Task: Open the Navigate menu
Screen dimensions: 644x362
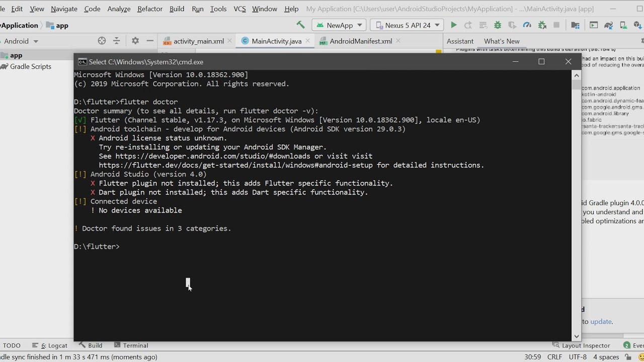Action: [64, 9]
